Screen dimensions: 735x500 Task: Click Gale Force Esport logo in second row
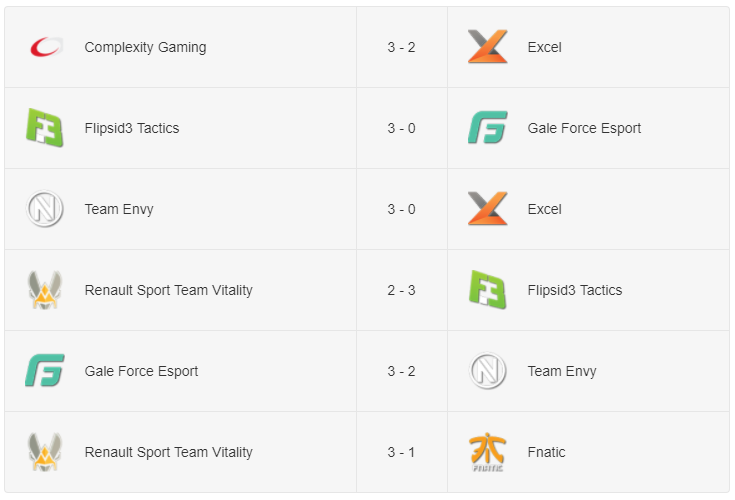tap(488, 127)
